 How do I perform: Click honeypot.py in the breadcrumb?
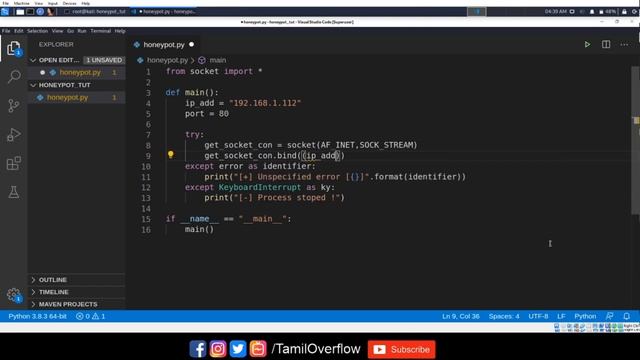tap(167, 60)
